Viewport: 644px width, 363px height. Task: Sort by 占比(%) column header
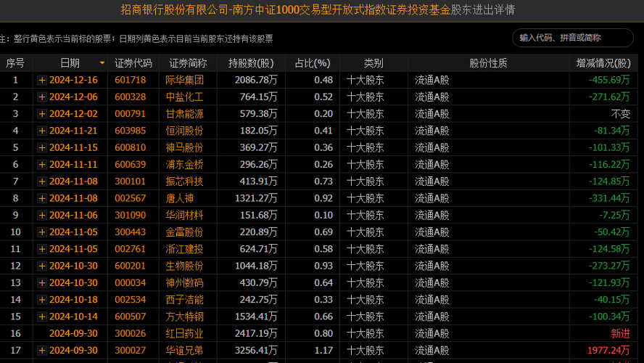pos(312,63)
